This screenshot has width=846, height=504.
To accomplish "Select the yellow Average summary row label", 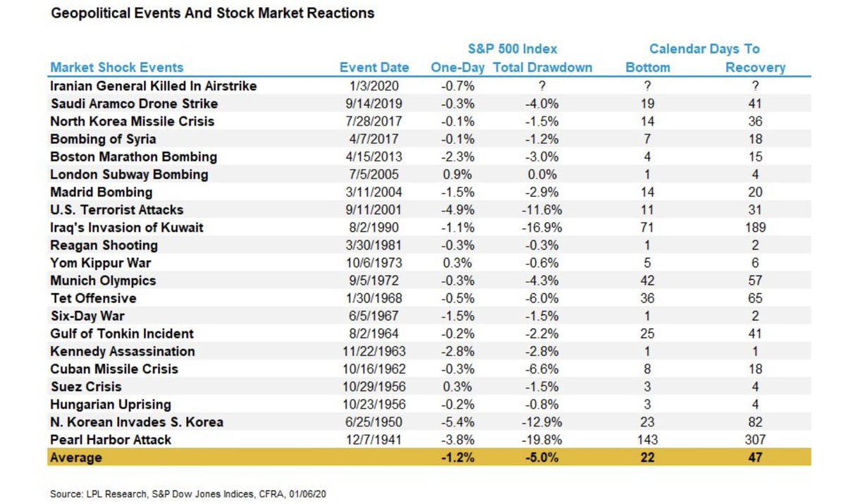I will (x=75, y=457).
